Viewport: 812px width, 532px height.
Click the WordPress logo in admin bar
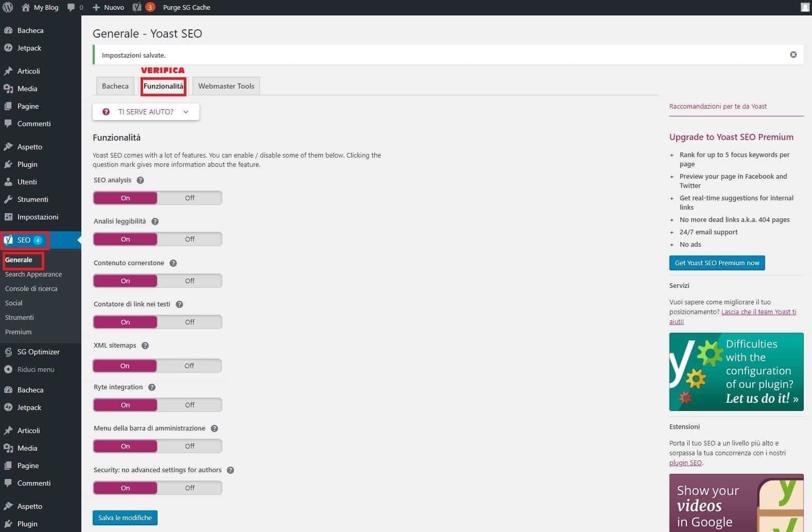8,7
